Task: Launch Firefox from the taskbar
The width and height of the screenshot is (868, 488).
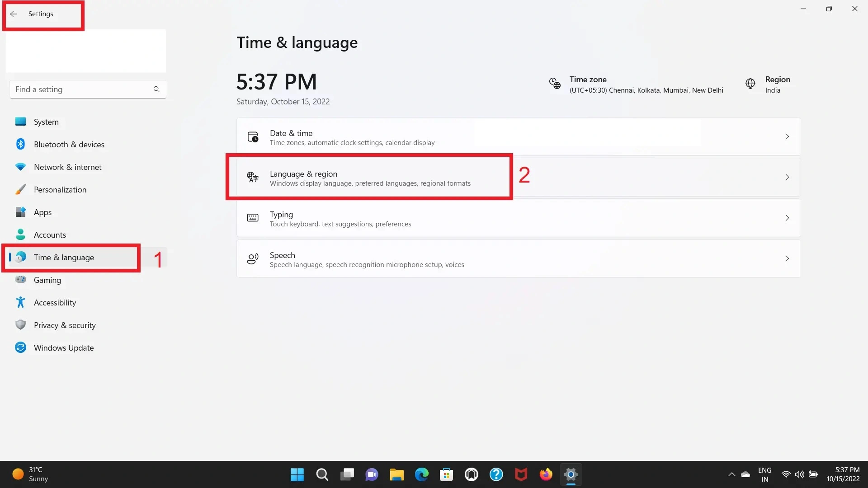Action: (546, 474)
